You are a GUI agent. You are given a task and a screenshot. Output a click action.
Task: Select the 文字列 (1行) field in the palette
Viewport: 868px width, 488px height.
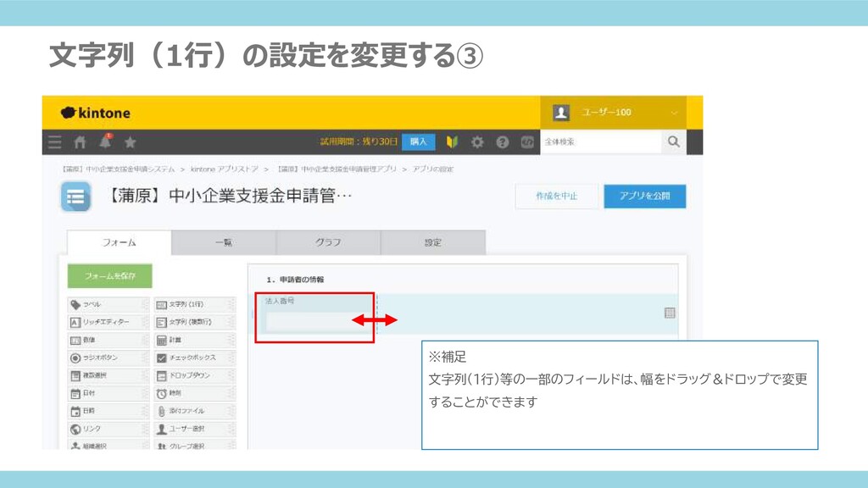coord(194,304)
